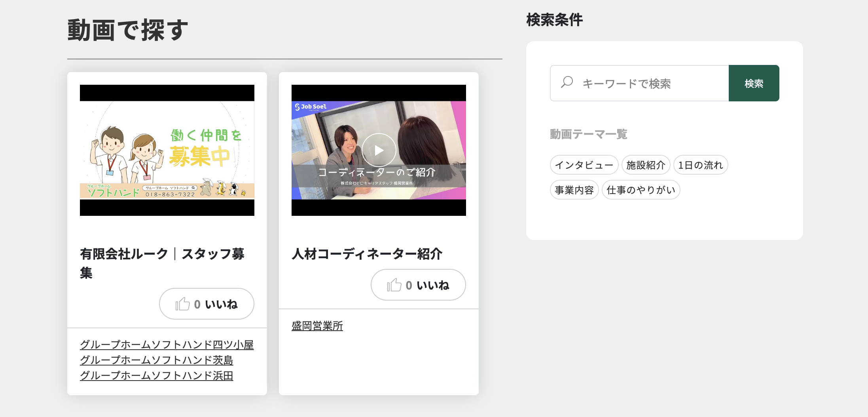Select the 事業内容 theme tag
Viewport: 868px width, 417px height.
coord(574,190)
